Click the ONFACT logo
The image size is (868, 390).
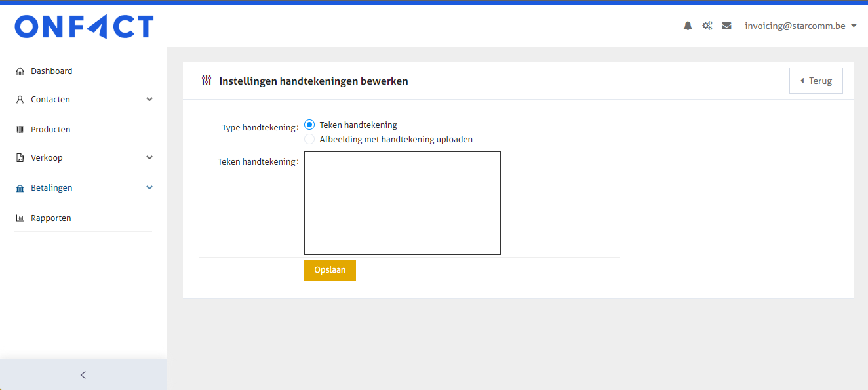(x=84, y=27)
